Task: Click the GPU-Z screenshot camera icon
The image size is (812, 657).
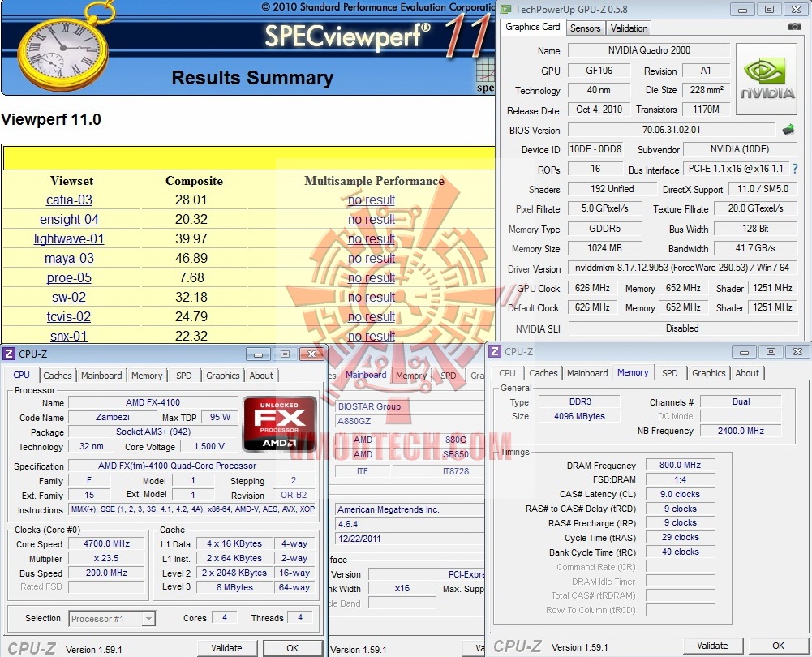Action: (x=794, y=27)
